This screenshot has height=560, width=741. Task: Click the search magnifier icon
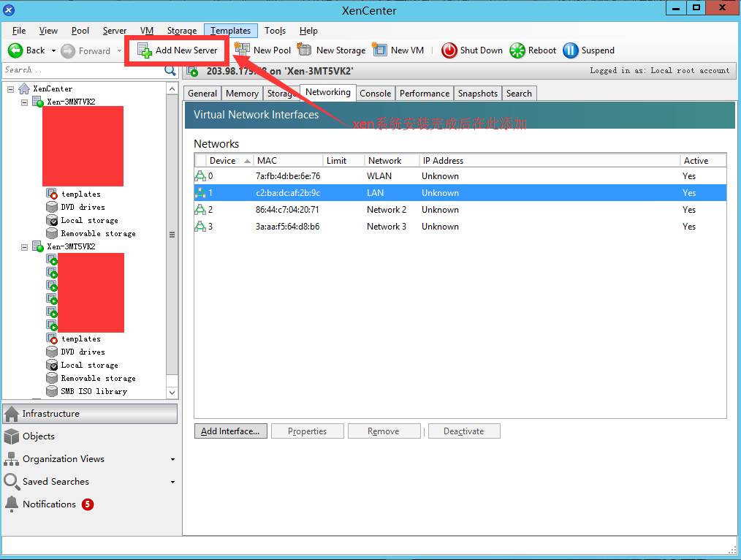click(170, 70)
